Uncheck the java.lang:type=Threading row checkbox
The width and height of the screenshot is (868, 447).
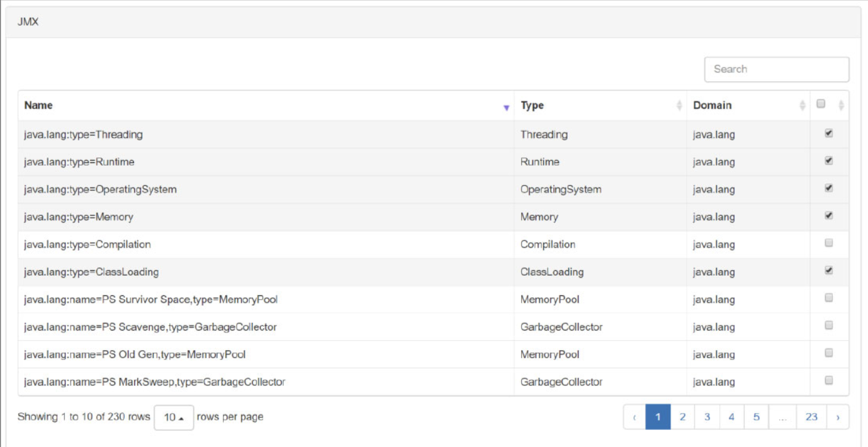click(828, 133)
